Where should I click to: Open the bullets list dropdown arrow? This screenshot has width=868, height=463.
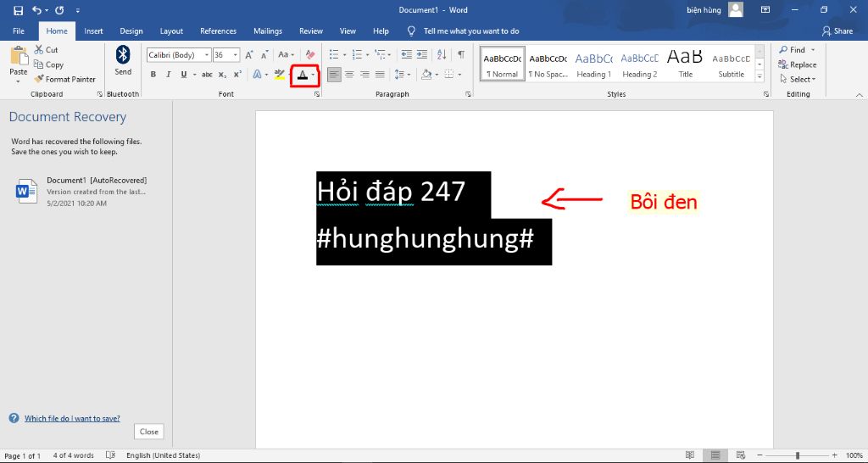[344, 55]
